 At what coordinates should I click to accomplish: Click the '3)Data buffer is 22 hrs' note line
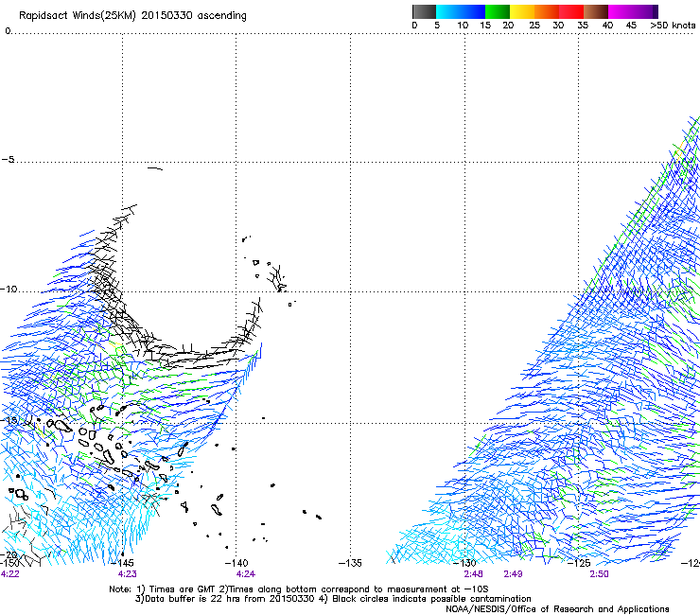(334, 599)
